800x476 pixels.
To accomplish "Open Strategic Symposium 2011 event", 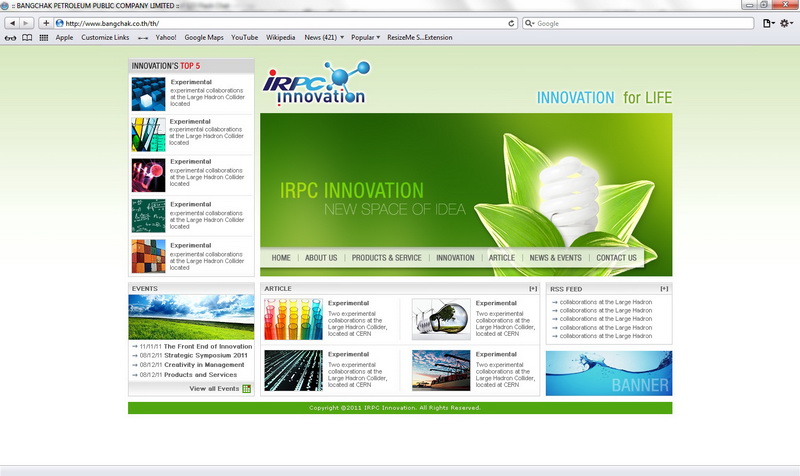I will pos(206,355).
